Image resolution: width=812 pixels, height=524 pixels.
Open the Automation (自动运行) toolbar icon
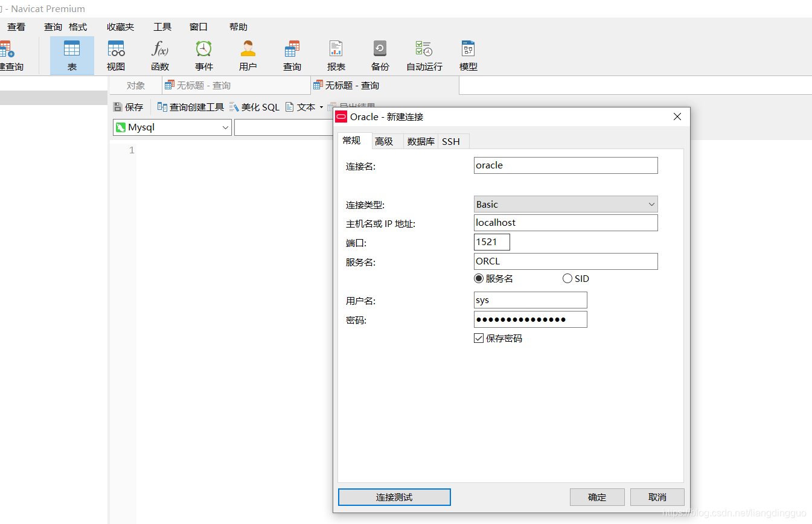click(x=424, y=56)
